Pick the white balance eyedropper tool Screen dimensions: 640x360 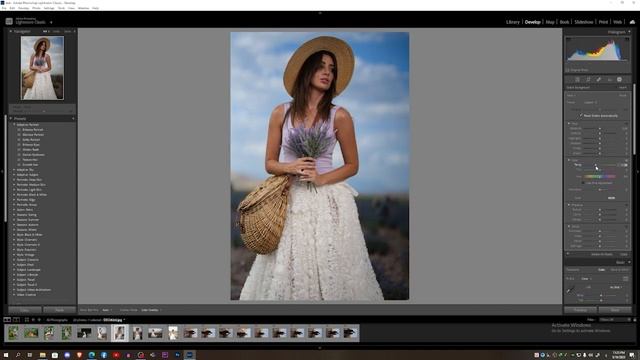point(570,289)
